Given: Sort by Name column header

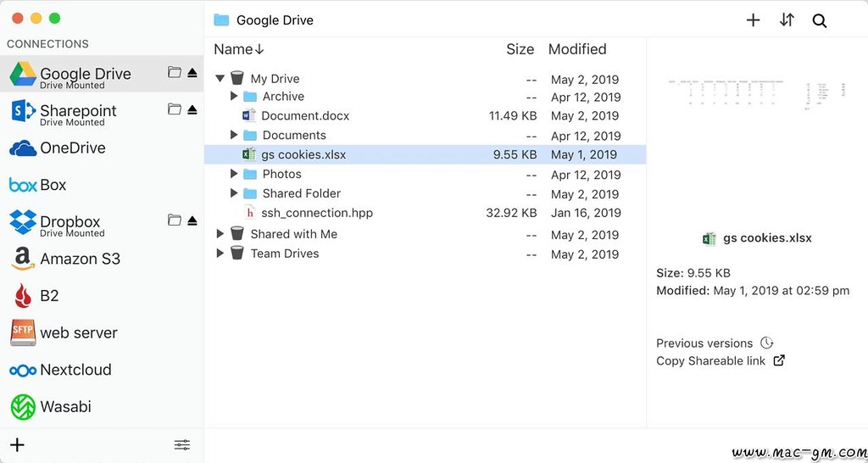Looking at the screenshot, I should click(x=238, y=49).
